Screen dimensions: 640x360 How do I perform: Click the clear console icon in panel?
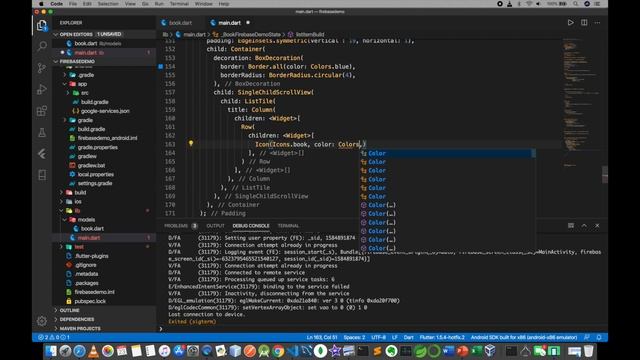[571, 226]
